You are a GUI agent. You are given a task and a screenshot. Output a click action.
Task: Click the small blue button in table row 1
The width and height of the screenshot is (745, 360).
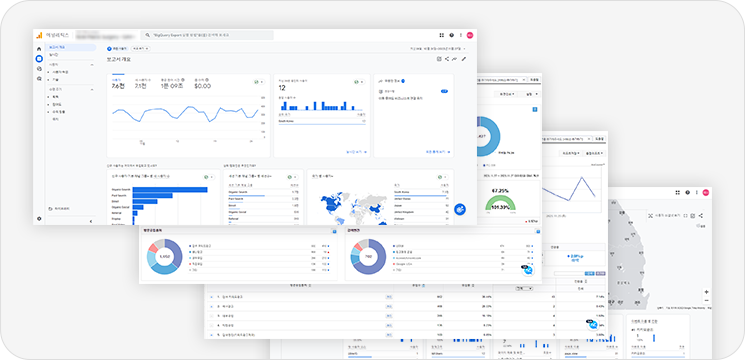click(x=389, y=297)
